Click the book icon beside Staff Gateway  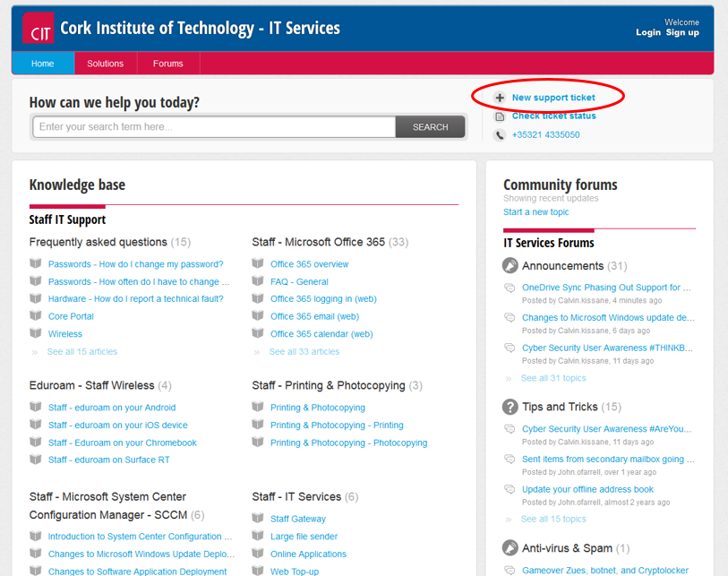click(258, 519)
